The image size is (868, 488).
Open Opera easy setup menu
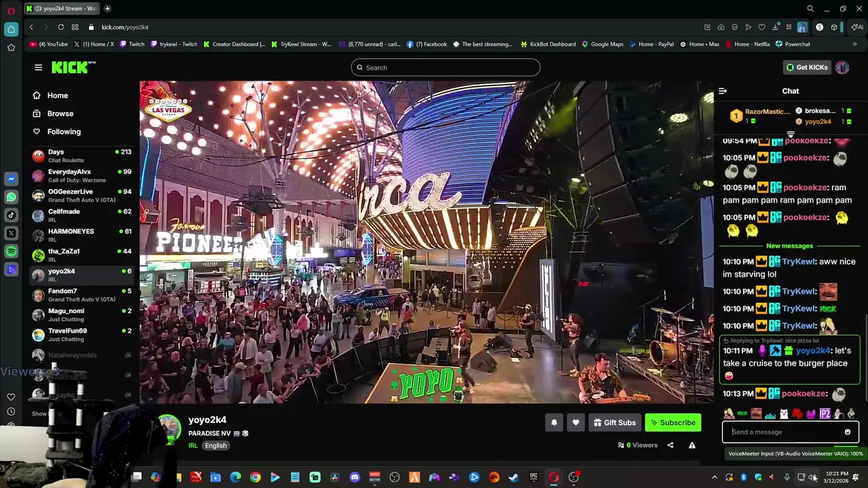[x=789, y=27]
